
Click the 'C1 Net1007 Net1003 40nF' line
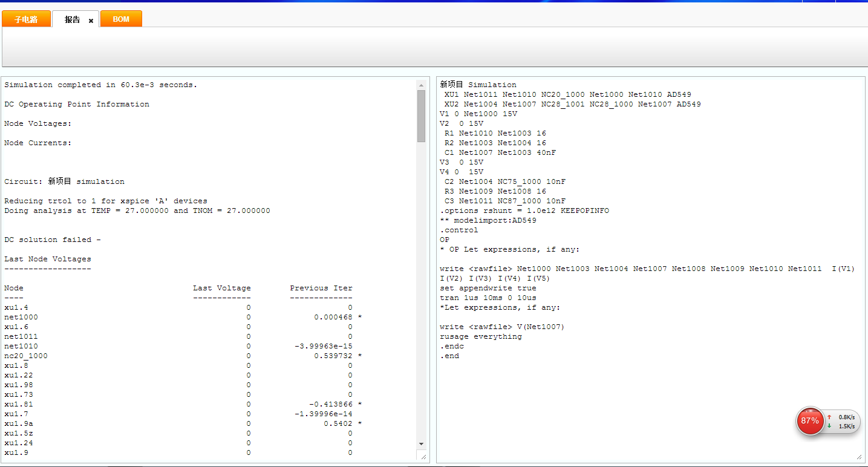500,152
